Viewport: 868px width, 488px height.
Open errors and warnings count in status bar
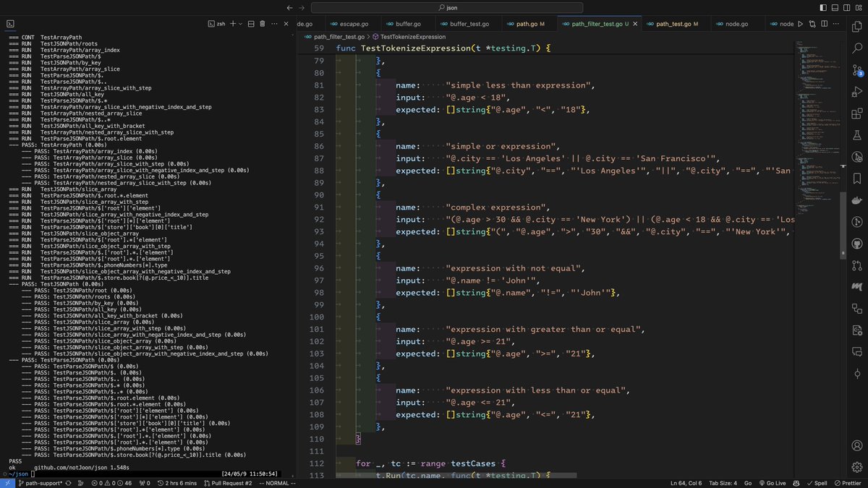(111, 483)
